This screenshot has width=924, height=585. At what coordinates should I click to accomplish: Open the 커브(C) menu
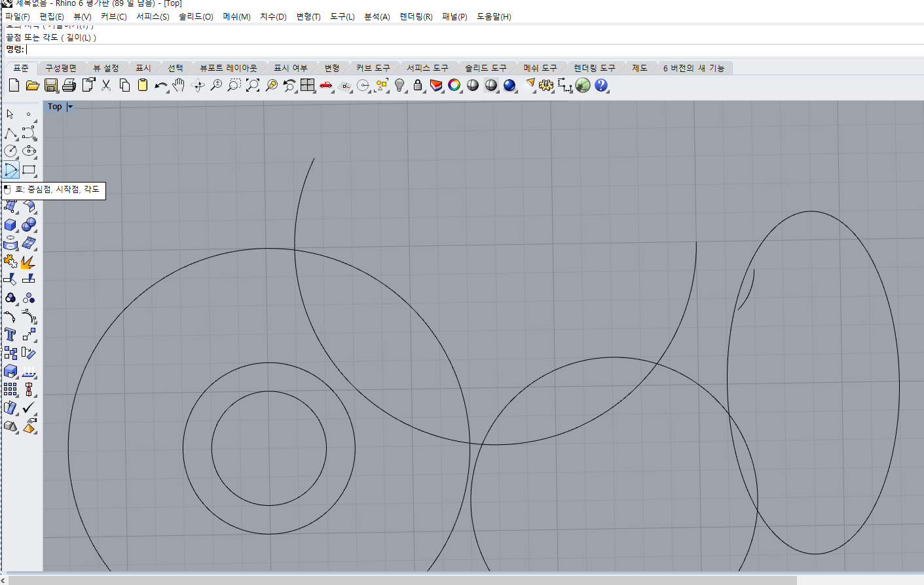pos(114,16)
